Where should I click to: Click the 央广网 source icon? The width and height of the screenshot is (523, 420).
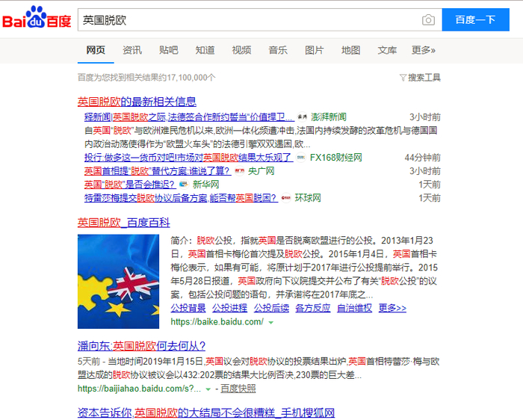coord(240,171)
